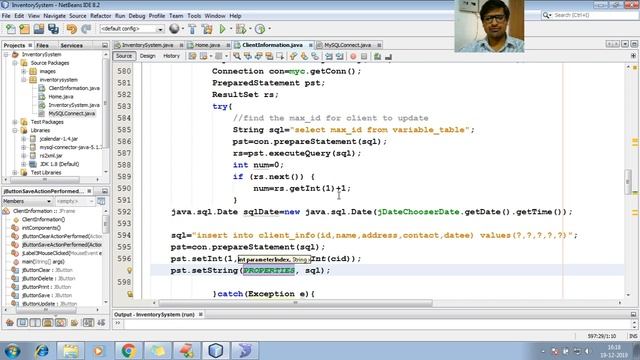Screen dimensions: 640x360
Task: Click the red Start Macro Recording icon
Action: [353, 56]
